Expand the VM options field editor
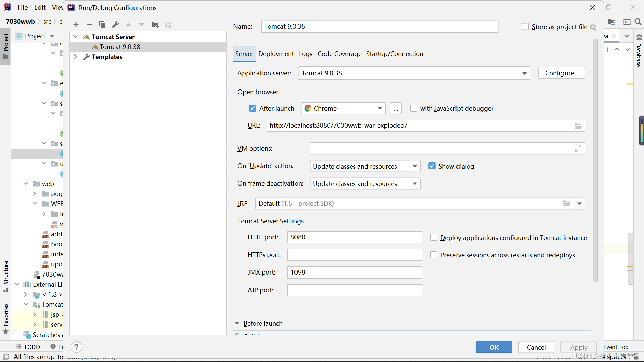This screenshot has width=644, height=362. coord(578,148)
